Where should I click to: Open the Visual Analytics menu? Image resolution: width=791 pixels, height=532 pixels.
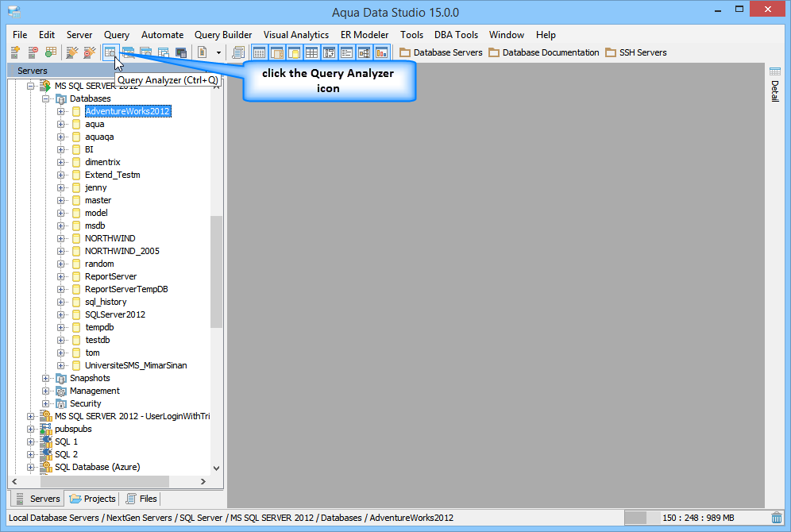coord(296,35)
